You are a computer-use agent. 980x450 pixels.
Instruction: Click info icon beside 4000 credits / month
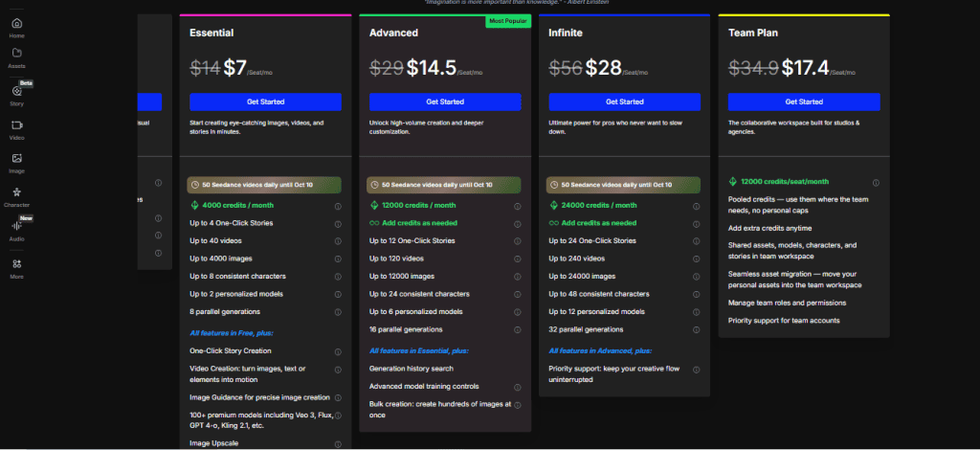pyautogui.click(x=338, y=205)
